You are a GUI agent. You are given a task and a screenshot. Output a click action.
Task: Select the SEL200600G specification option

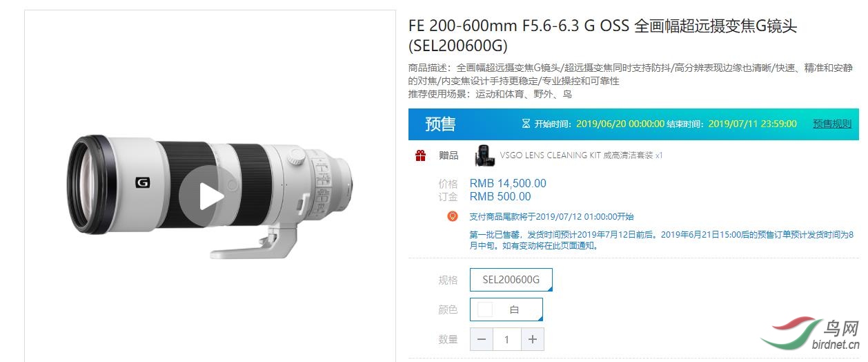[511, 280]
